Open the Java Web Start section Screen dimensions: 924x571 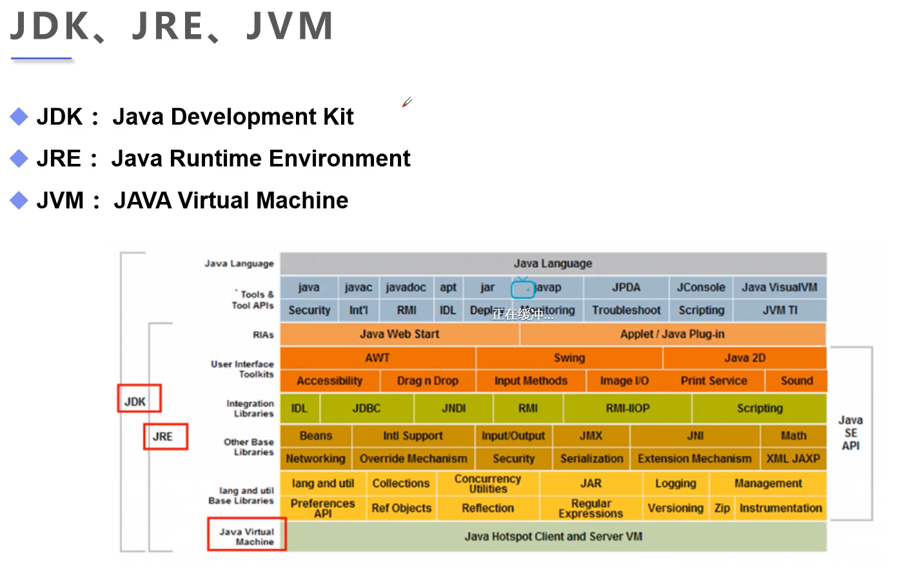coord(399,334)
